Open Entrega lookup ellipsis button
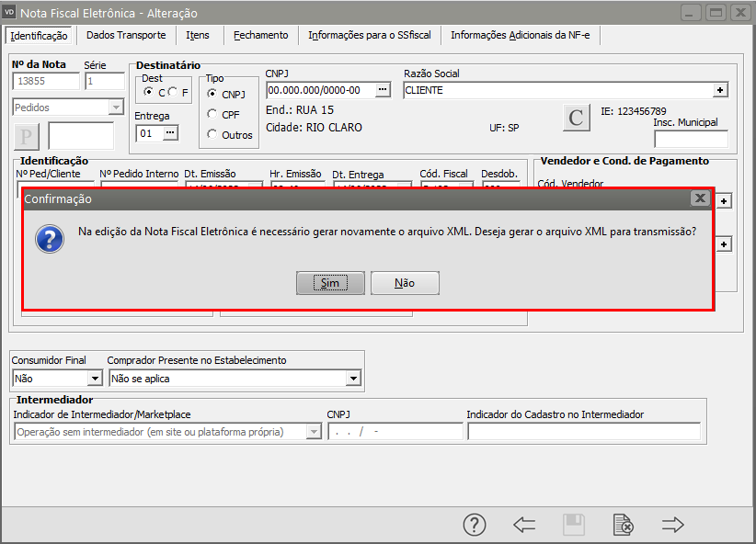This screenshot has width=756, height=544. [170, 133]
